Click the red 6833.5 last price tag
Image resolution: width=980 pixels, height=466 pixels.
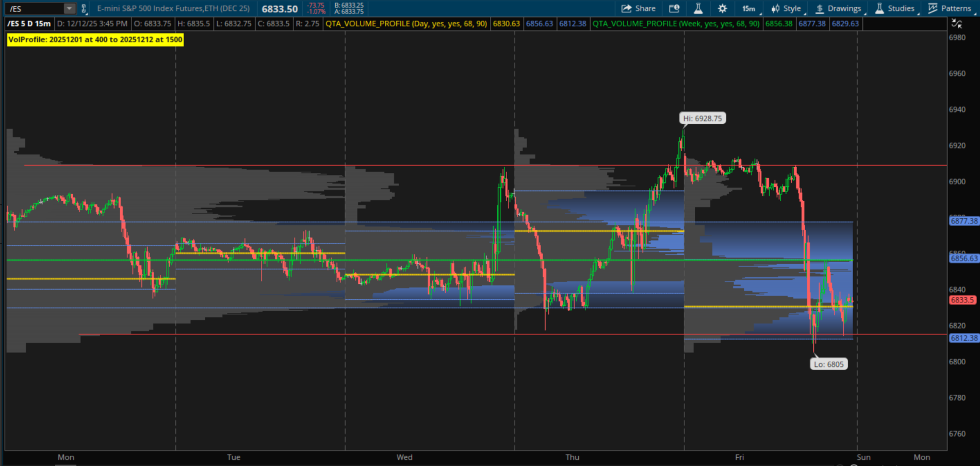pyautogui.click(x=962, y=300)
